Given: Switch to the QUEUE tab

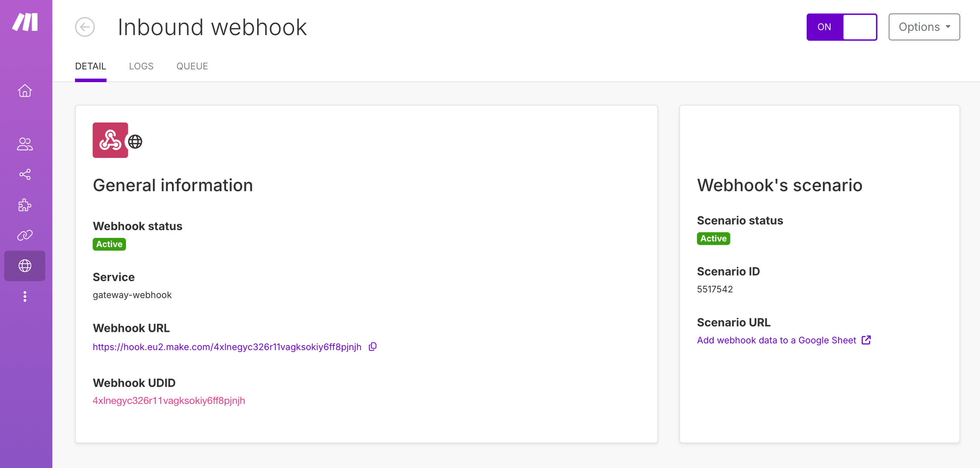Looking at the screenshot, I should 192,66.
